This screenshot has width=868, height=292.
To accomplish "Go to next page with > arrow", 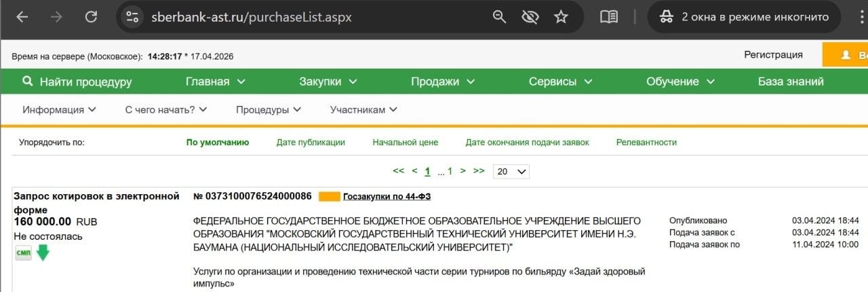I will tap(463, 171).
